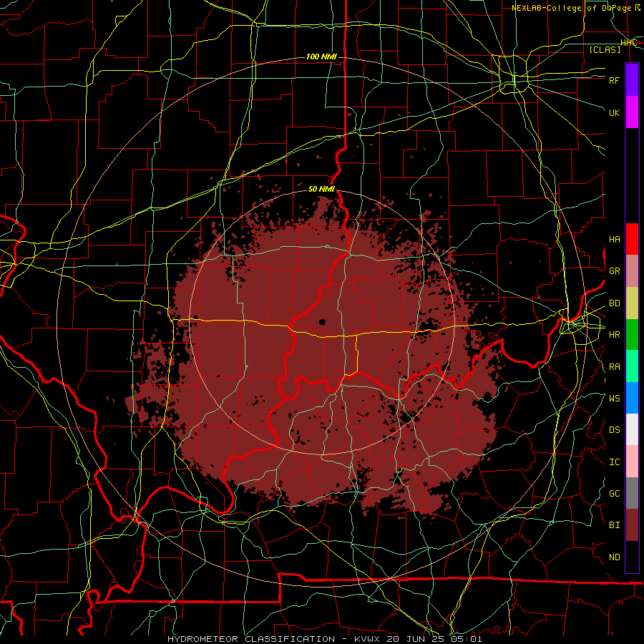Click the UK legend label

click(614, 112)
